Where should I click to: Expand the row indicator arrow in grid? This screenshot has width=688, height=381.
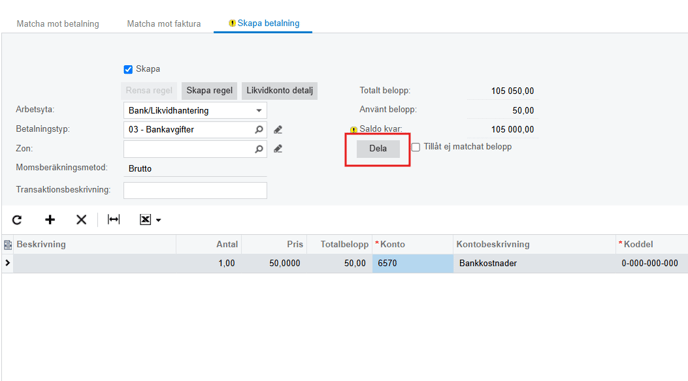pyautogui.click(x=7, y=263)
